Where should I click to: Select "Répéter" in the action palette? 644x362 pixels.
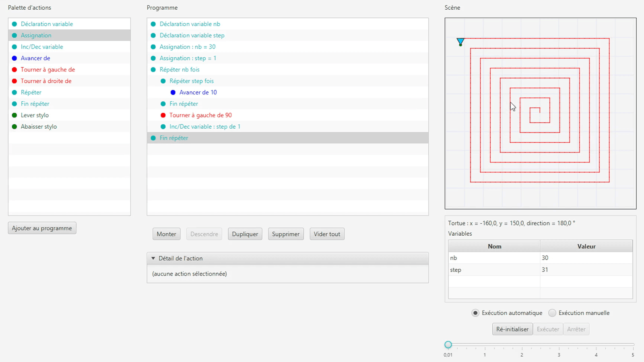point(30,92)
